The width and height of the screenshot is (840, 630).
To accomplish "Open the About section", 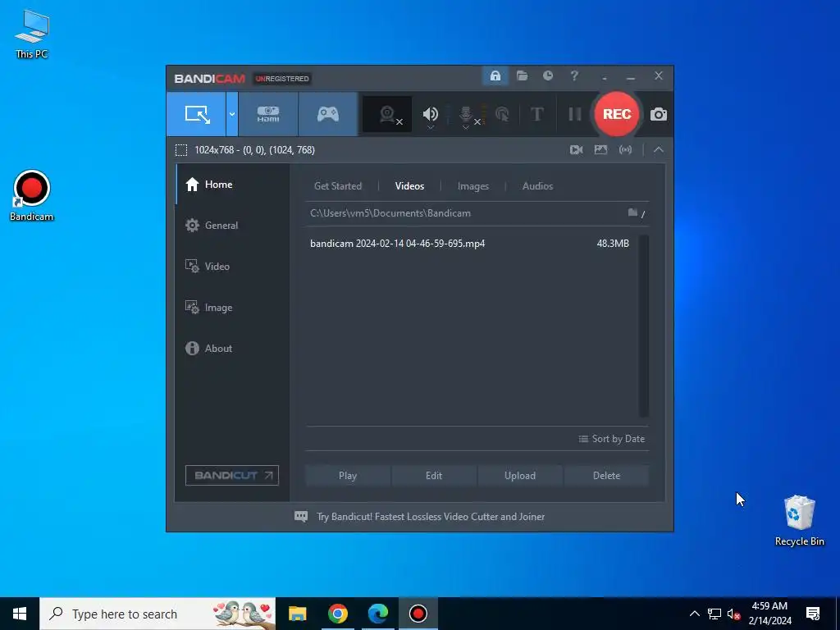I will click(x=232, y=348).
